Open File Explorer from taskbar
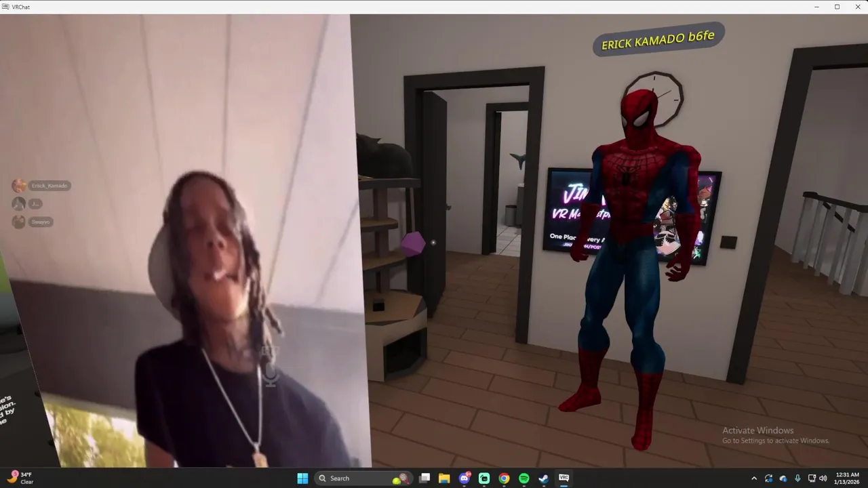Viewport: 868px width, 488px height. pyautogui.click(x=444, y=478)
